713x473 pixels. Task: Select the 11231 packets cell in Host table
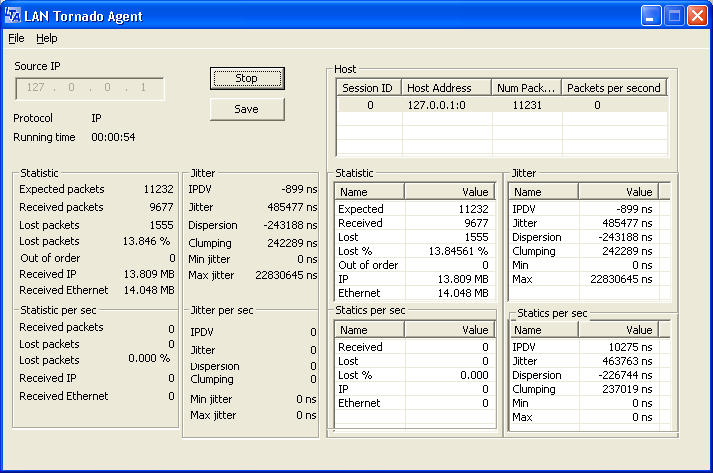tap(527, 105)
